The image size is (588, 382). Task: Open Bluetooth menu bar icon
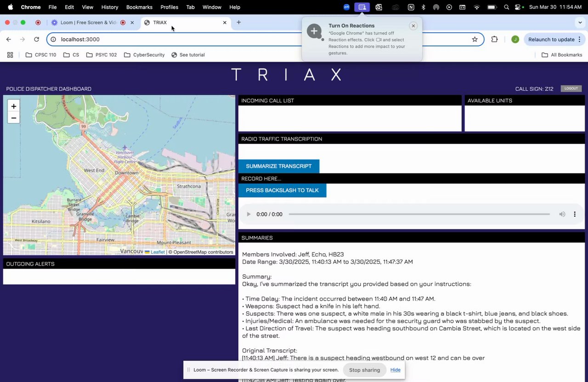click(x=423, y=7)
